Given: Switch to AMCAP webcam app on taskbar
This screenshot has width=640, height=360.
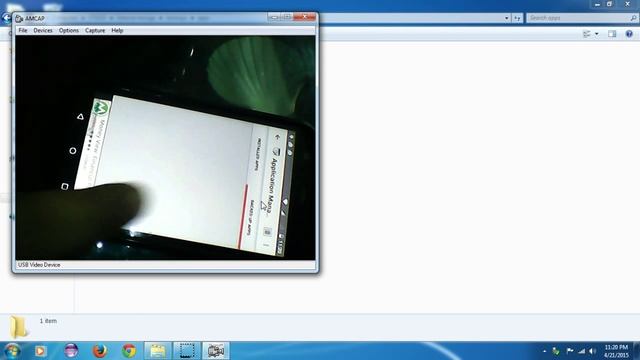Looking at the screenshot, I should 216,351.
